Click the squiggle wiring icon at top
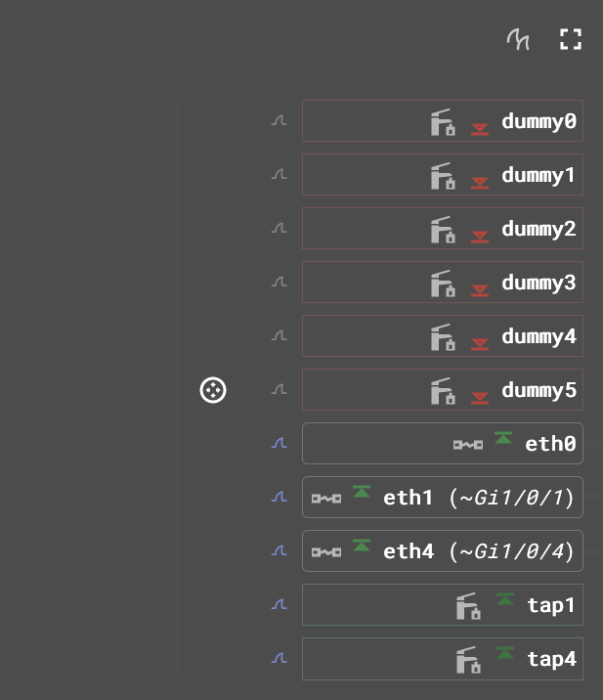This screenshot has height=700, width=603. point(518,39)
